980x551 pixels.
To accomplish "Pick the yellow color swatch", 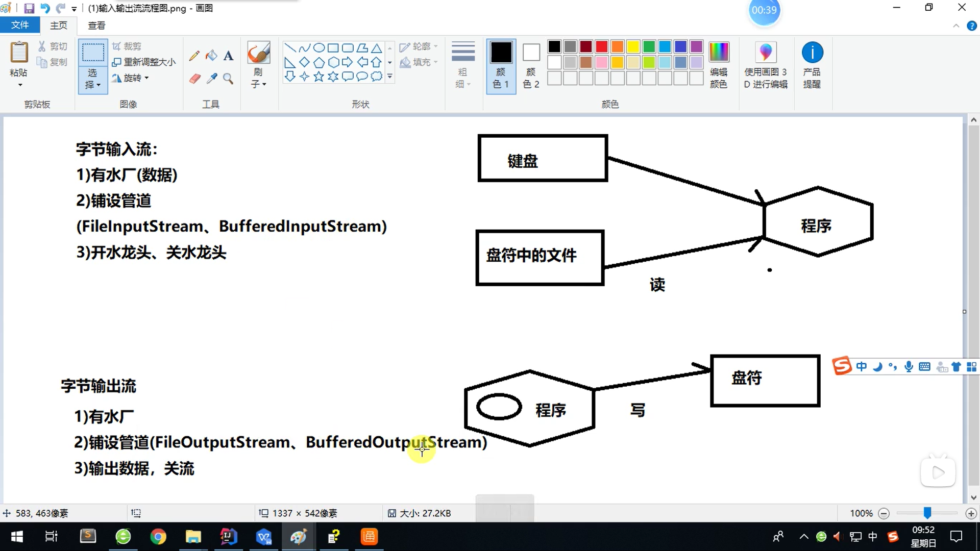I will (x=633, y=47).
